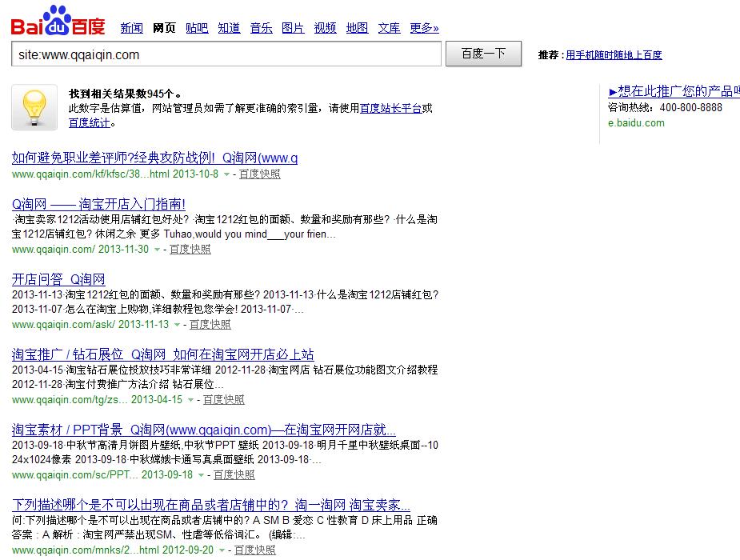Open 百度快照 for www.qqaiqin.com/ homepage result
The image size is (740, 560).
[x=190, y=249]
